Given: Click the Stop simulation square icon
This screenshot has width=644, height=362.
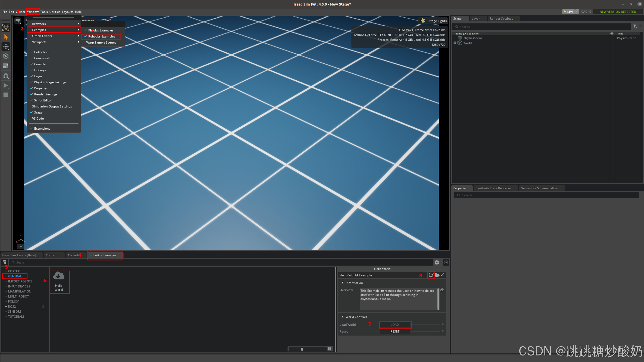Looking at the screenshot, I should pyautogui.click(x=6, y=95).
